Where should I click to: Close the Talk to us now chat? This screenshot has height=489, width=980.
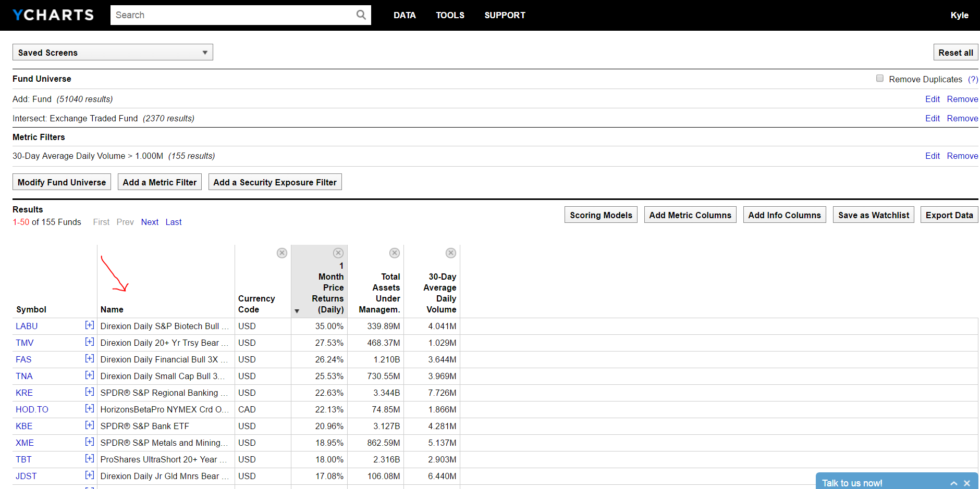click(x=967, y=483)
